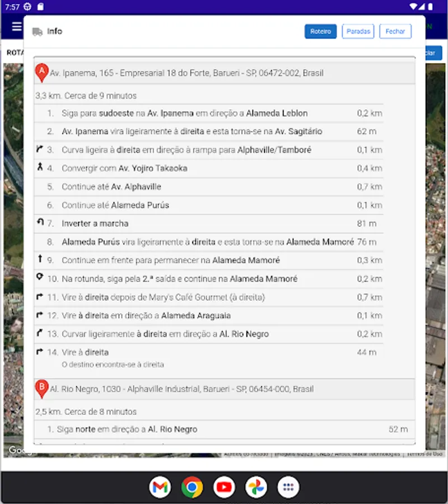
Task: Click Termos de Uso map link
Action: click(424, 454)
